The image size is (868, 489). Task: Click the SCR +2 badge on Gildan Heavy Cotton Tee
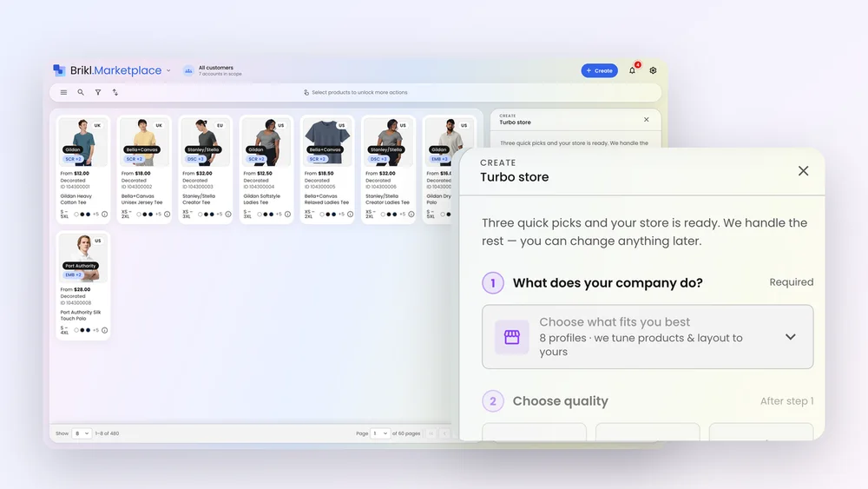(x=73, y=159)
